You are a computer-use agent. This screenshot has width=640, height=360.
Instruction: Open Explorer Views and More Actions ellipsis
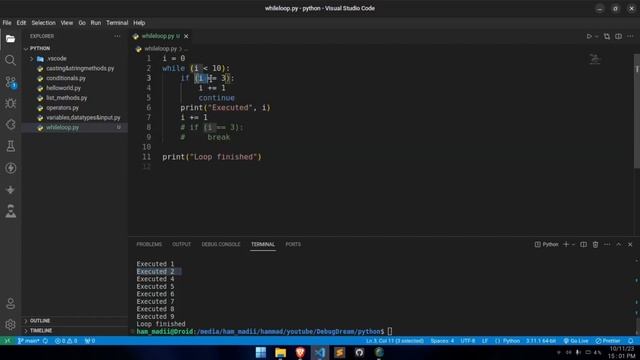tap(117, 36)
